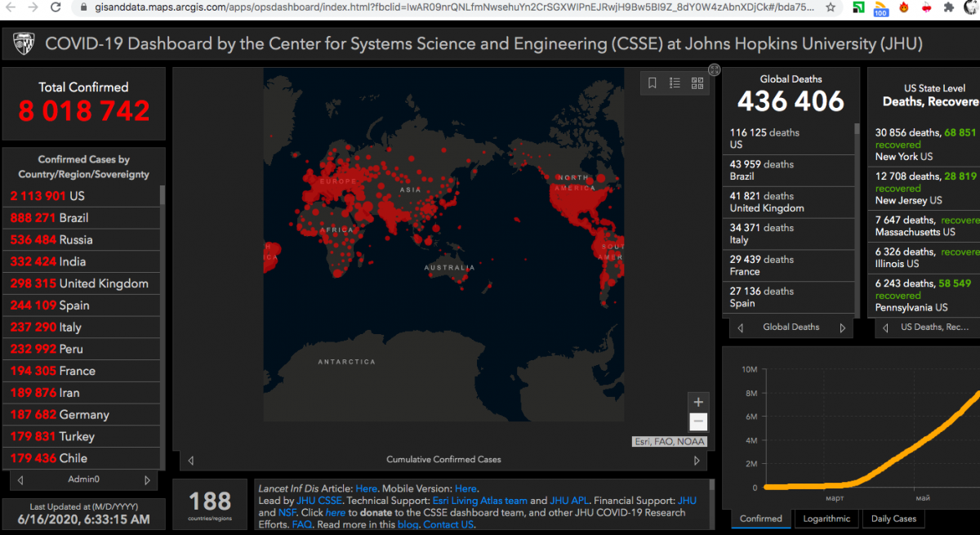Select Peru in confirmed cases list
Screen dimensions: 980x535
81,349
